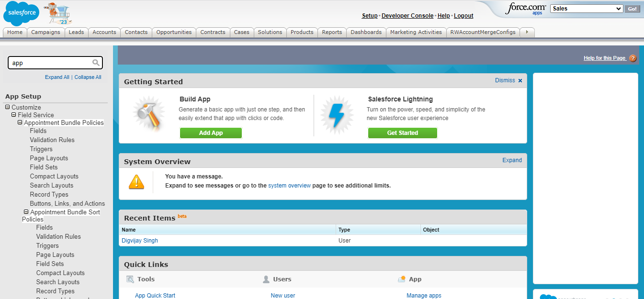Viewport: 644px width, 299px height.
Task: Click the Help for this Page question icon
Action: pyautogui.click(x=633, y=58)
